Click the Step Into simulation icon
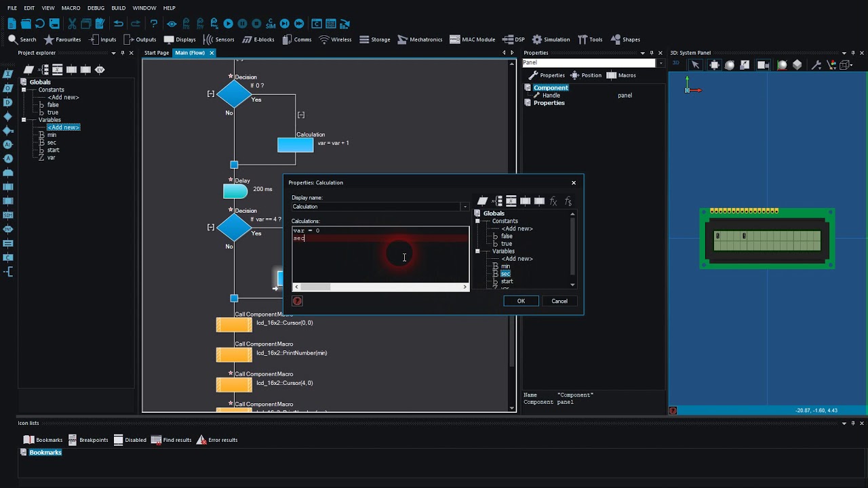Viewport: 868px width, 488px height. 285,24
